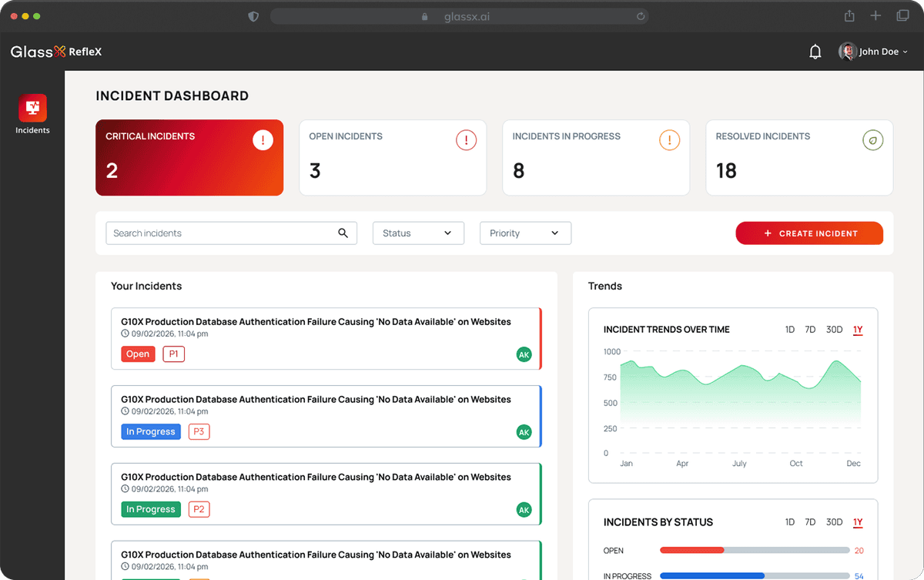This screenshot has height=580, width=924.
Task: Click the red Open status progress bar
Action: (691, 550)
